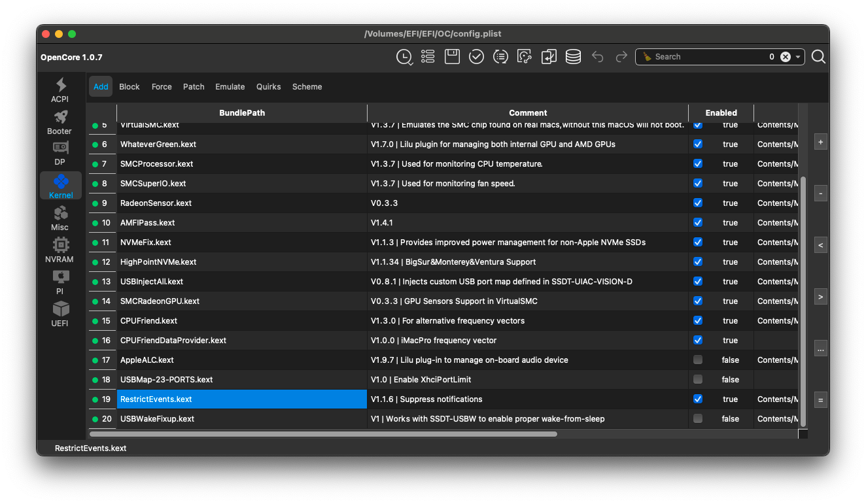866x504 pixels.
Task: Enable the AppleALC.kext checkbox
Action: point(698,360)
